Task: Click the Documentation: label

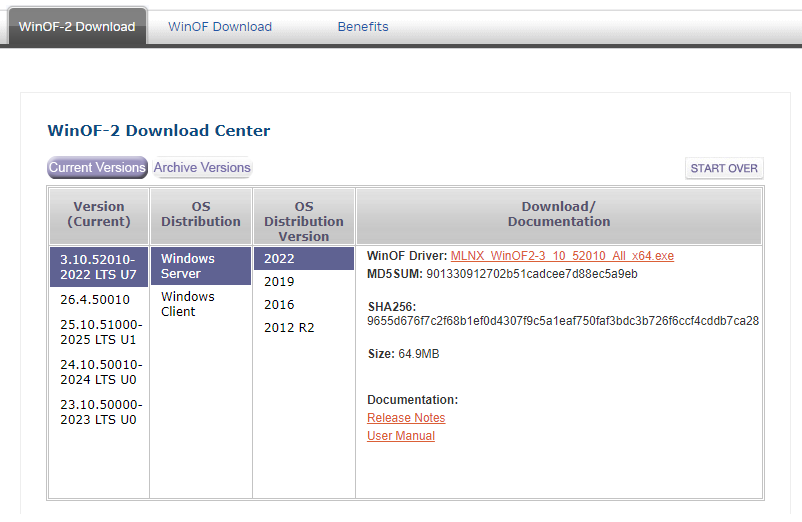Action: (413, 400)
